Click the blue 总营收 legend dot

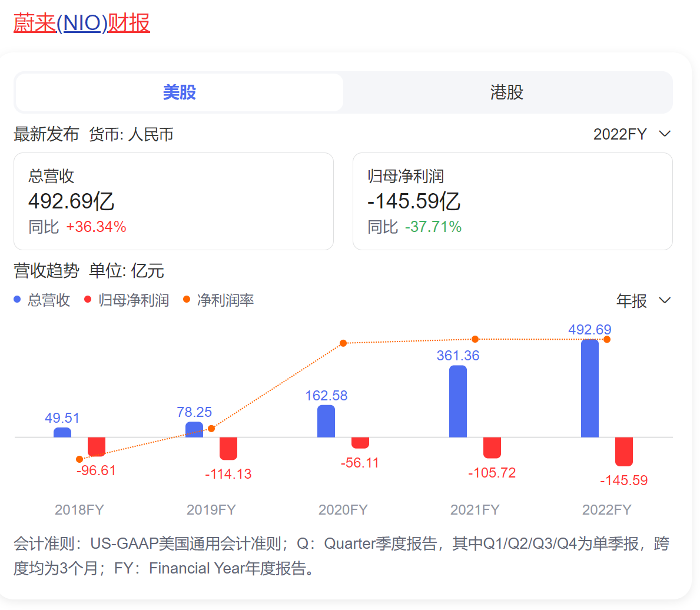click(x=18, y=300)
